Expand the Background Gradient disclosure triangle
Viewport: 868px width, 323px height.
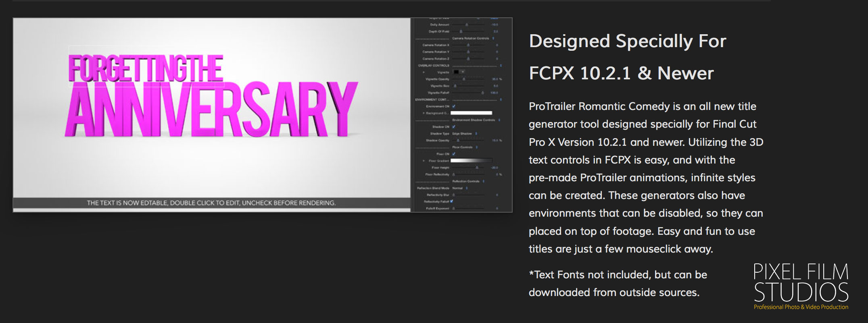[424, 113]
